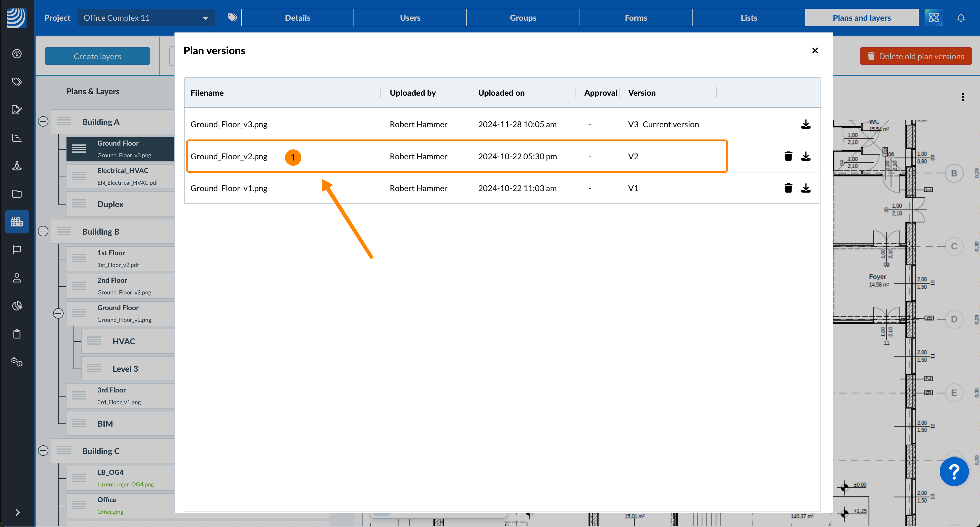Open the notifications bell
Viewport: 980px width, 527px height.
tap(960, 18)
